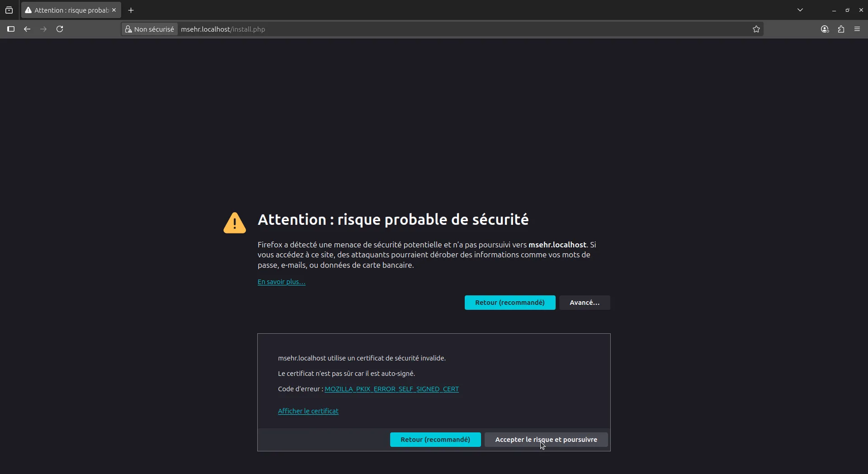Expand the list of all tabs
Image resolution: width=868 pixels, height=474 pixels.
pyautogui.click(x=800, y=10)
